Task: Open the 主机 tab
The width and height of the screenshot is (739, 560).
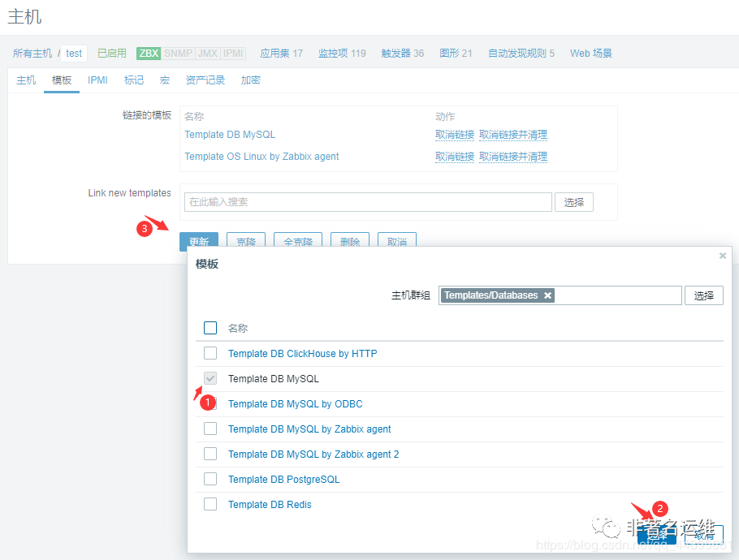Action: point(26,80)
